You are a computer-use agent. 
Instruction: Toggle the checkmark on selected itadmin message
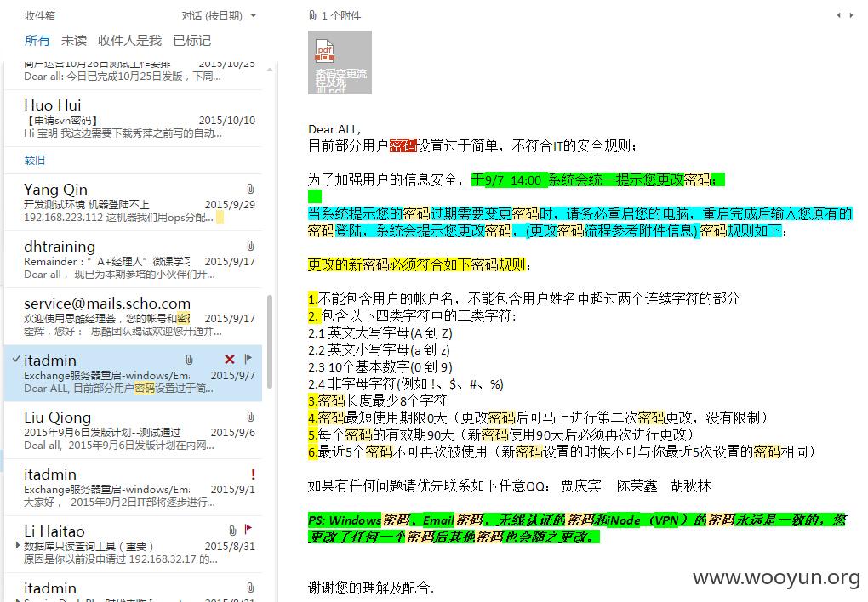pos(15,359)
